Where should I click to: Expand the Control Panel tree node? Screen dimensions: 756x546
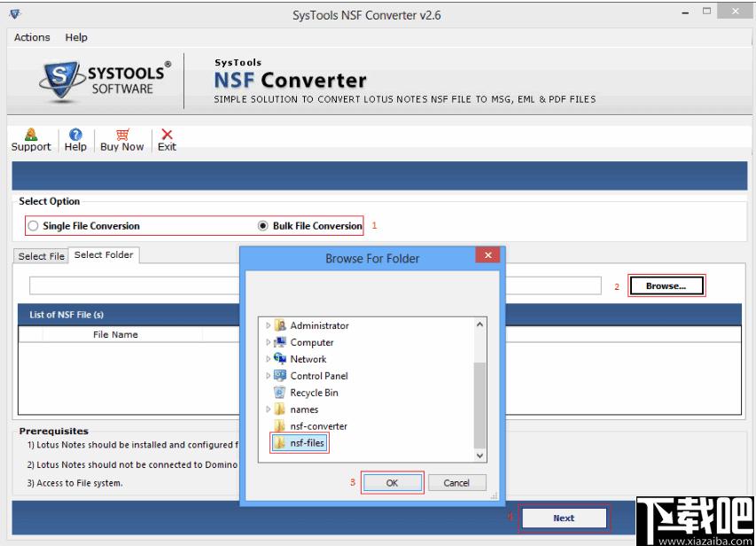(268, 376)
